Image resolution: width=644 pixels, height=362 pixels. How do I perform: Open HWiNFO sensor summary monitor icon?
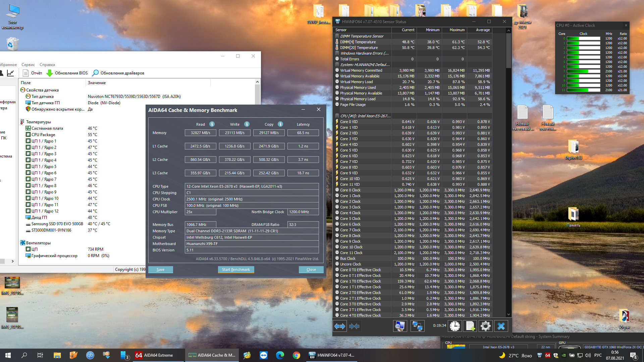click(x=400, y=326)
